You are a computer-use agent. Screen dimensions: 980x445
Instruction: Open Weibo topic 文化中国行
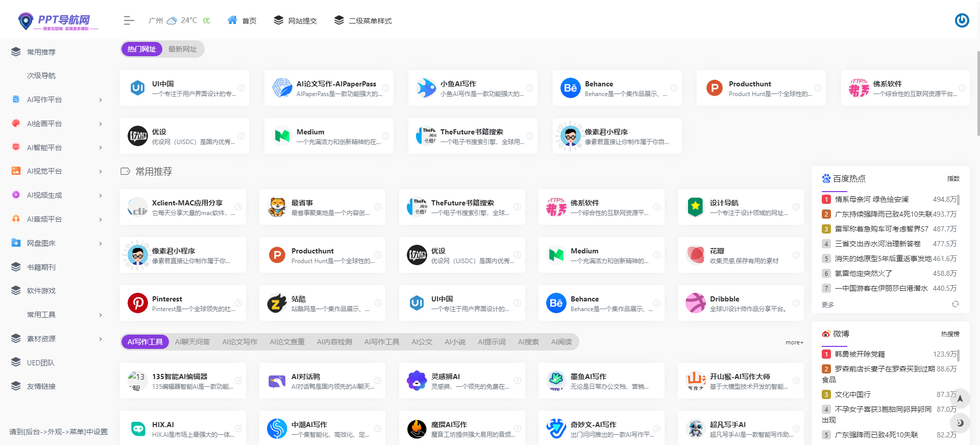pos(853,394)
